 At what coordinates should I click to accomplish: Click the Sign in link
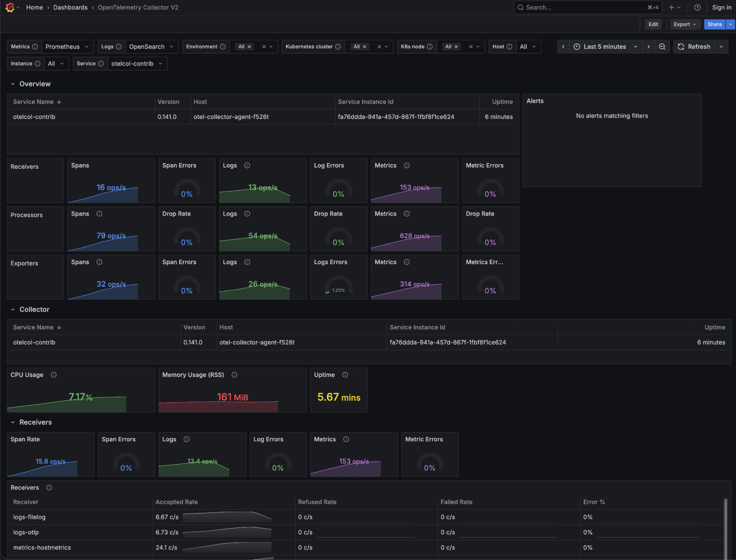[x=721, y=7]
